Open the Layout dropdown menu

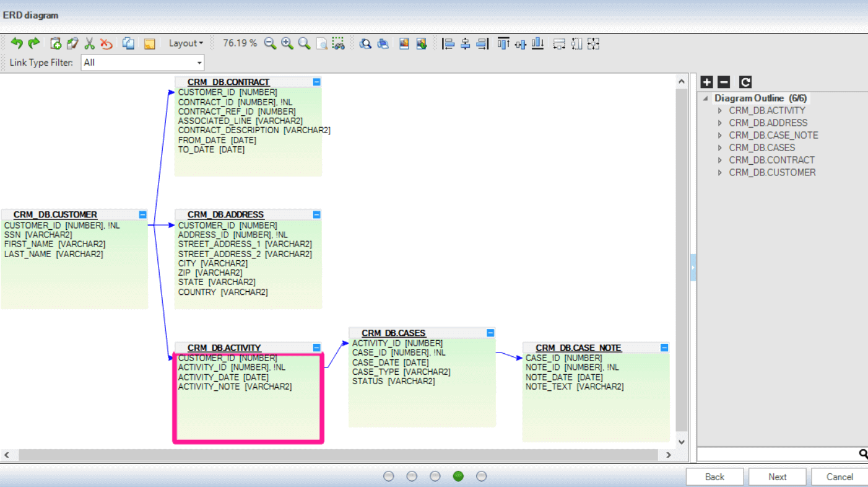click(186, 43)
